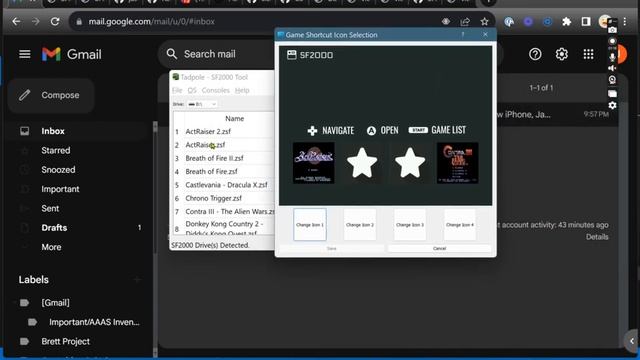Reload the Gmail page
Image resolution: width=640 pixels, height=360 pixels.
[55, 21]
